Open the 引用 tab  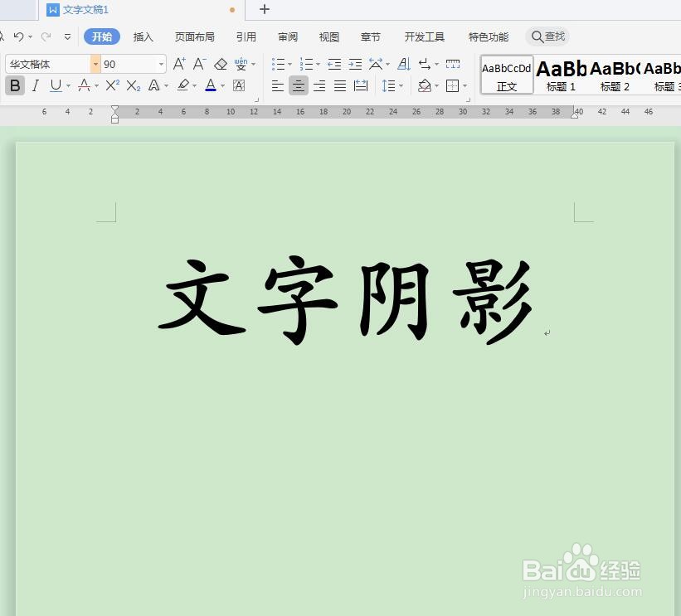click(246, 37)
